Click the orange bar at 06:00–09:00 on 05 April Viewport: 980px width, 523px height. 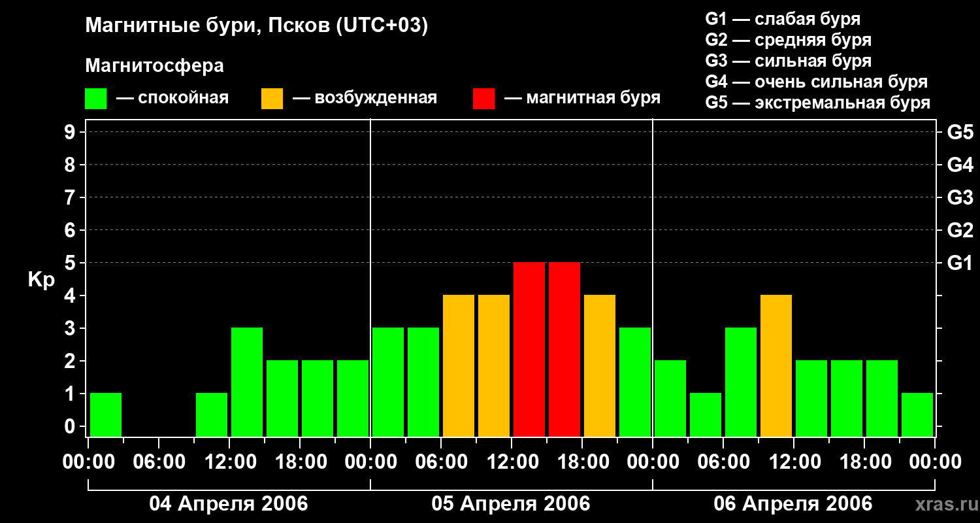[459, 365]
